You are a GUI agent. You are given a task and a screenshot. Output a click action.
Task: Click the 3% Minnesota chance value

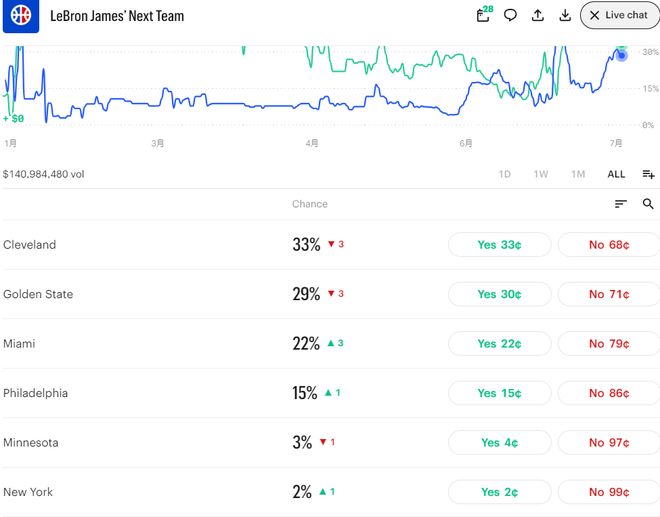pyautogui.click(x=302, y=442)
